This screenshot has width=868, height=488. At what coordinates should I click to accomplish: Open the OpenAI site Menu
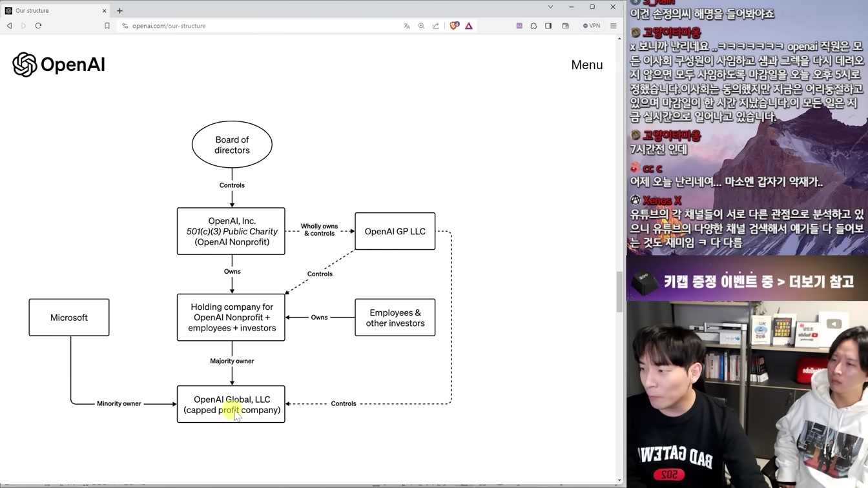(586, 65)
